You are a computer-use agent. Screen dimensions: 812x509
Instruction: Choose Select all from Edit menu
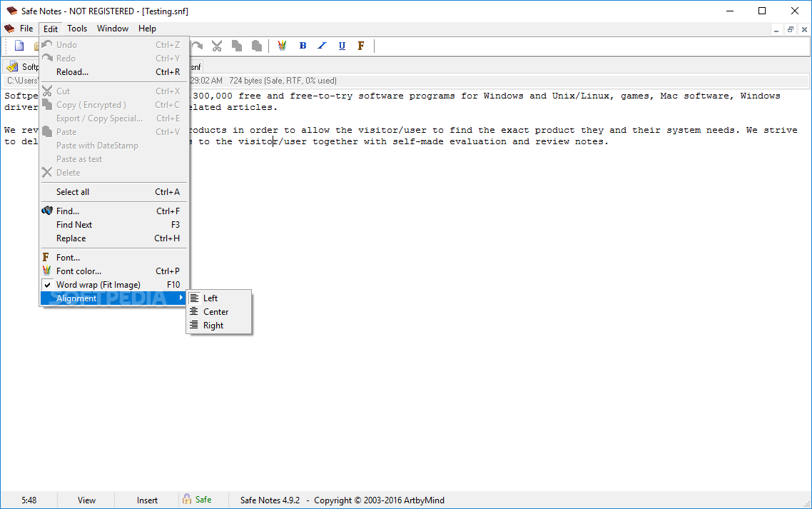point(114,192)
